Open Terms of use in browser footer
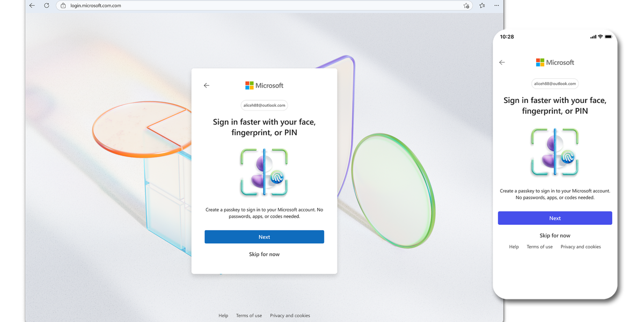The image size is (644, 322). click(x=249, y=316)
